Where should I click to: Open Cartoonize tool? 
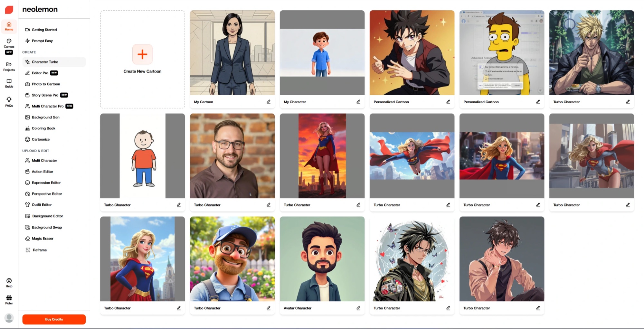pyautogui.click(x=54, y=139)
